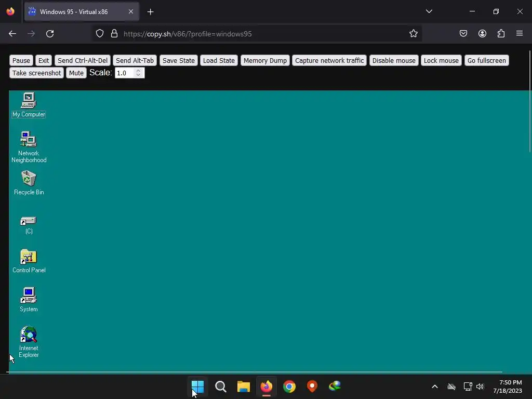Image resolution: width=532 pixels, height=399 pixels.
Task: Click Lock mouse button
Action: [441, 60]
